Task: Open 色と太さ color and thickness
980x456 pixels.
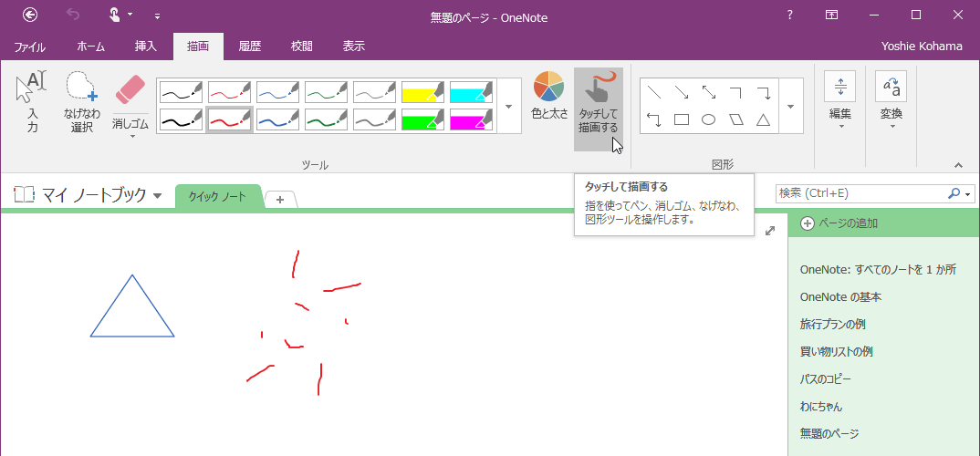Action: point(548,96)
